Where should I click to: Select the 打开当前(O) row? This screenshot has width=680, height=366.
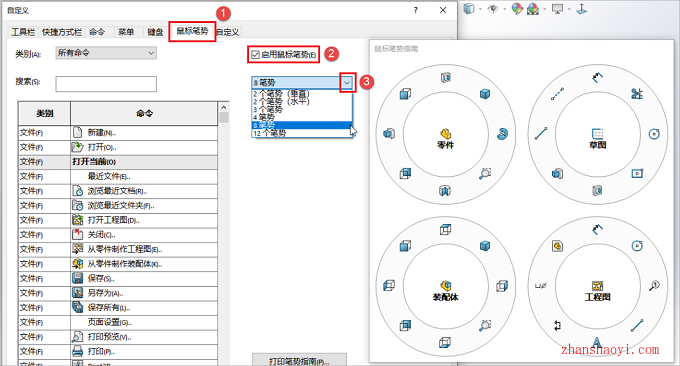118,162
